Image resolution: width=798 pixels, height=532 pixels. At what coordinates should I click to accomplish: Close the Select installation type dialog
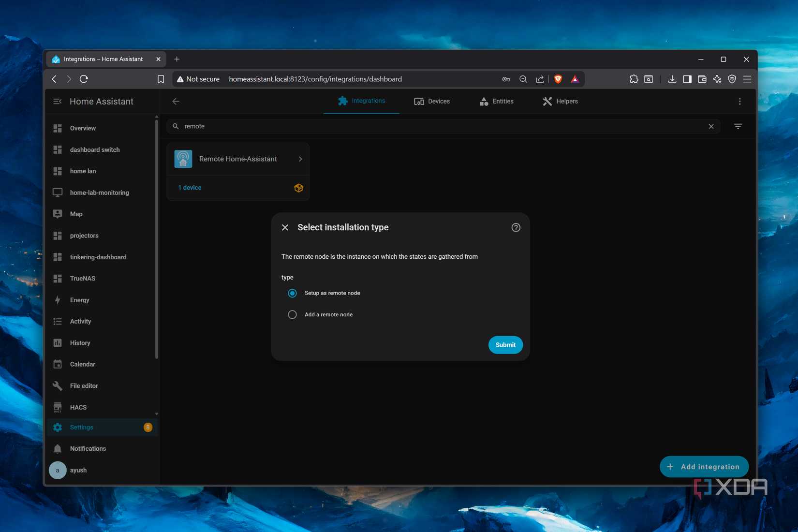pos(285,227)
